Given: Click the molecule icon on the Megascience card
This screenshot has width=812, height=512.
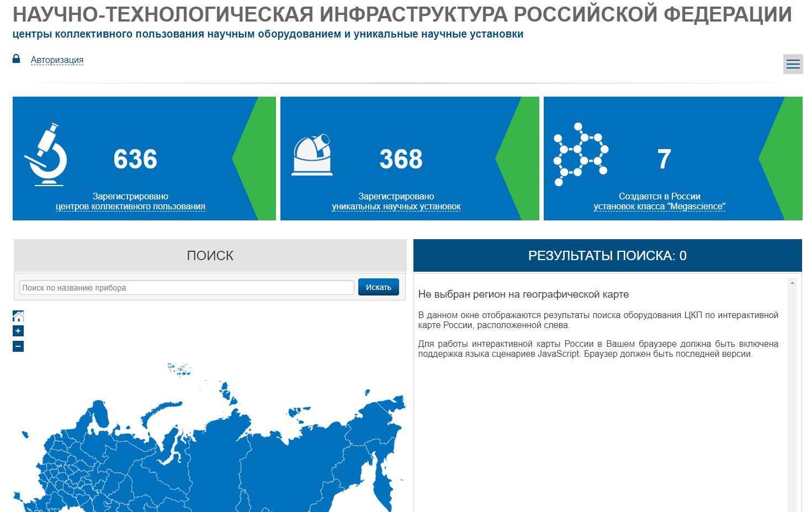Looking at the screenshot, I should click(581, 154).
